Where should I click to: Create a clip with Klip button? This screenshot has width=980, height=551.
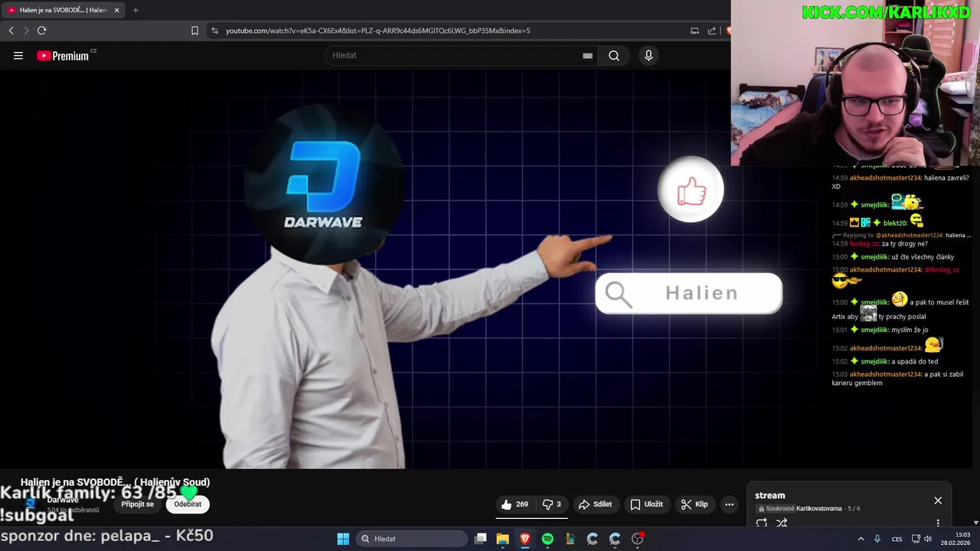(694, 504)
